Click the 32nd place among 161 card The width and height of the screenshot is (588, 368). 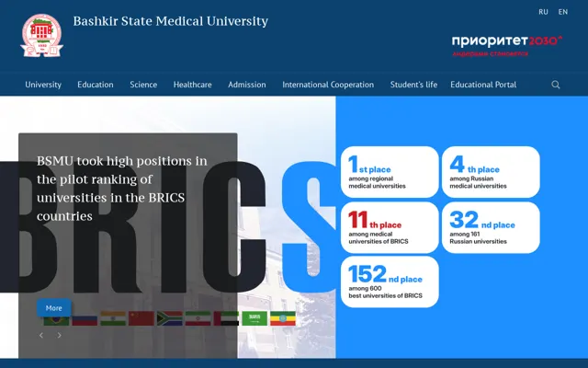[491, 227]
